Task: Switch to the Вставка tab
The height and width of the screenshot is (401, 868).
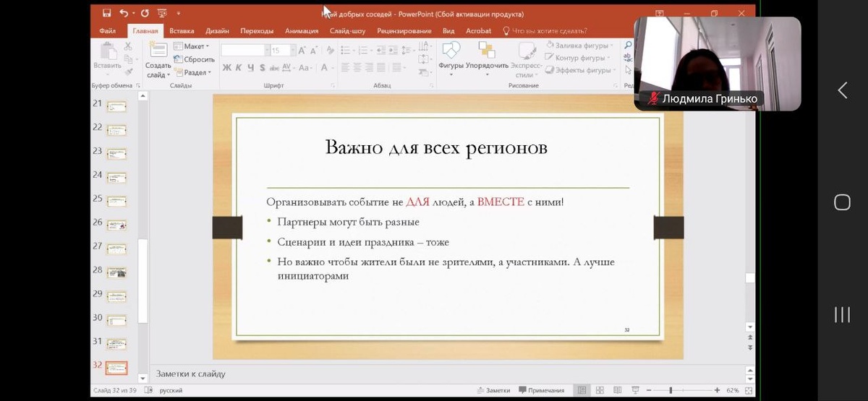Action: tap(182, 31)
